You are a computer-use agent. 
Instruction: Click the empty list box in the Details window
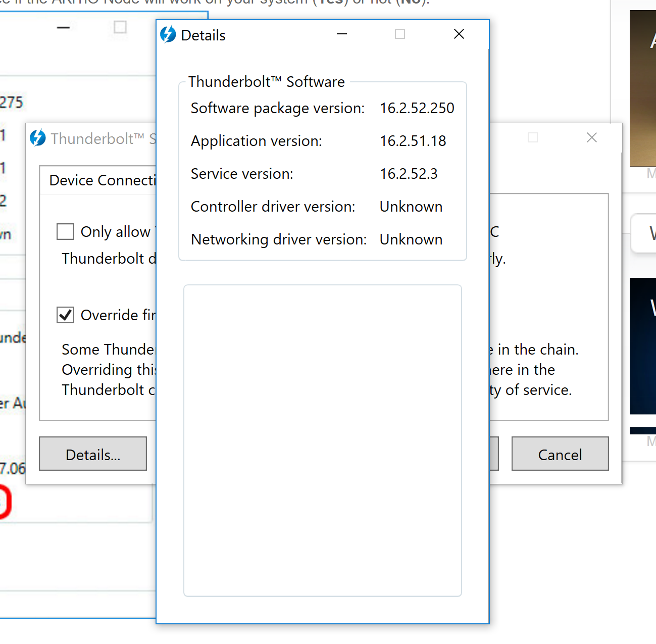(x=323, y=440)
